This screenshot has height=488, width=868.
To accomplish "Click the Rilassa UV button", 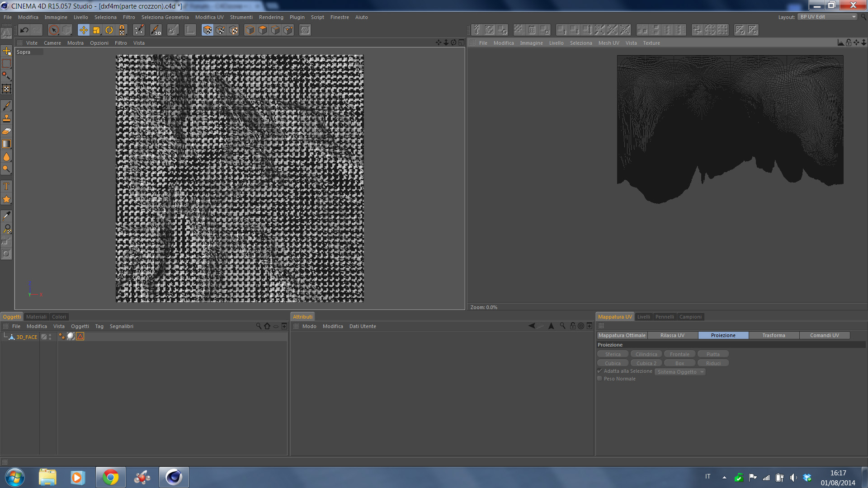I will pyautogui.click(x=672, y=335).
